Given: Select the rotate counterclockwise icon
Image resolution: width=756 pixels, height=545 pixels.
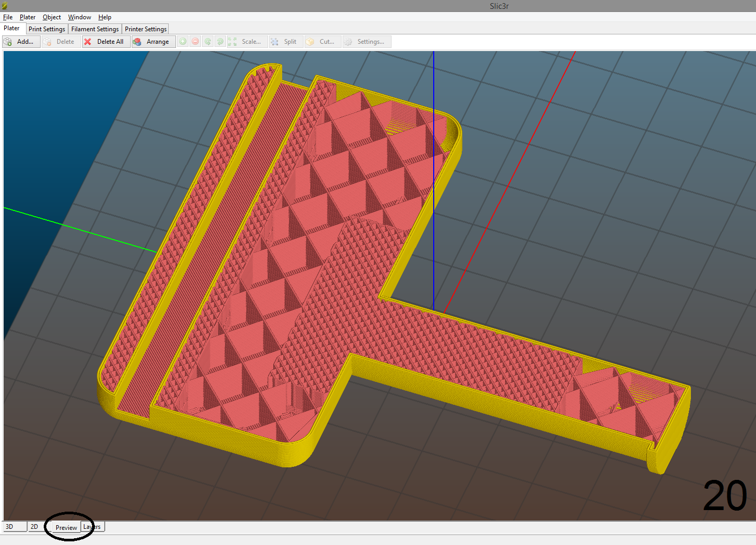Looking at the screenshot, I should click(x=208, y=41).
